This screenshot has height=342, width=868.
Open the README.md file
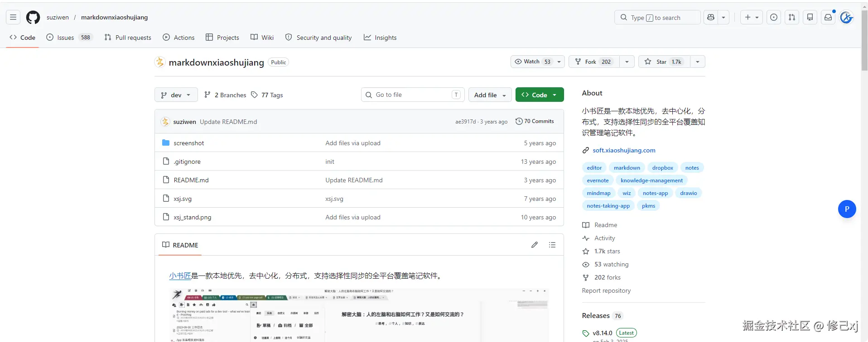(191, 180)
